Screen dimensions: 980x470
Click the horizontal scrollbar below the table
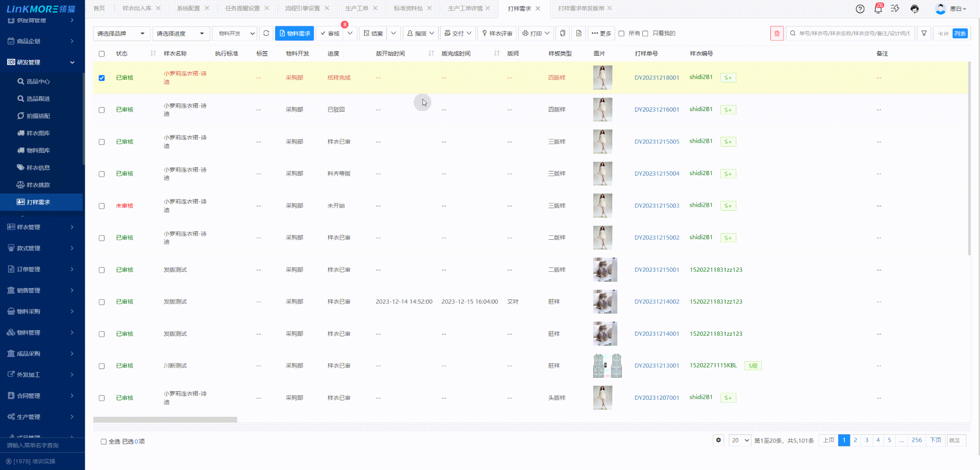click(x=165, y=420)
